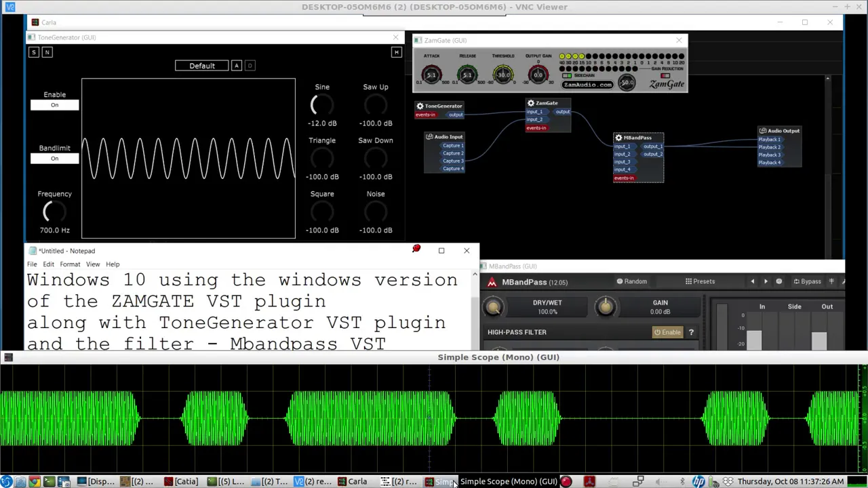The width and height of the screenshot is (868, 488).
Task: Click the ZamGate Release knob
Action: tap(467, 75)
